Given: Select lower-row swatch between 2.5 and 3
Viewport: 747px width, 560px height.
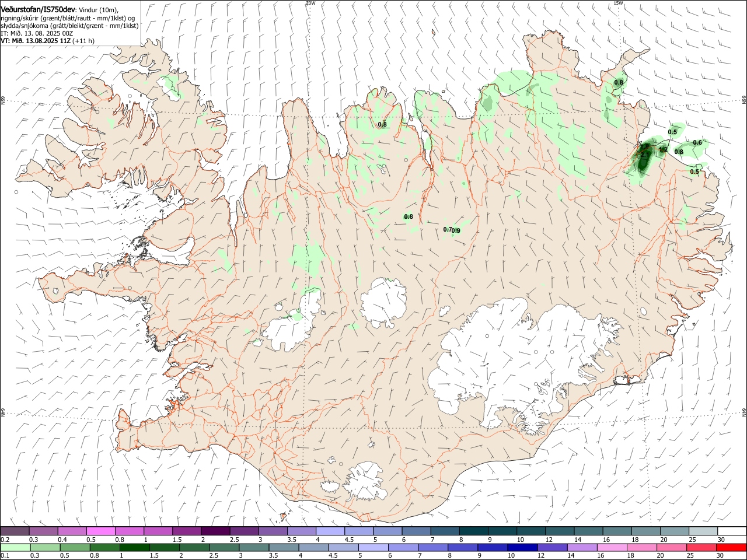Looking at the screenshot, I should [x=224, y=547].
